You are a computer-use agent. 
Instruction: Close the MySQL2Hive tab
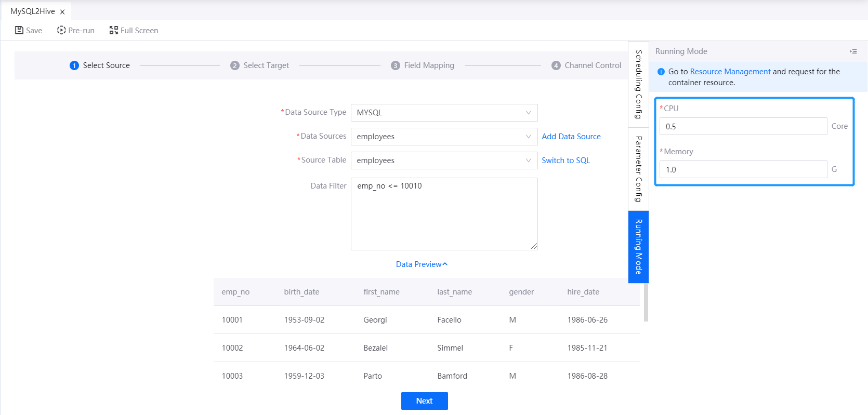click(62, 12)
